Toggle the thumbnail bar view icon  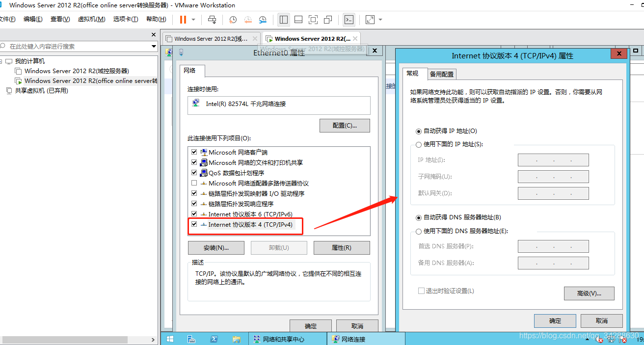(298, 20)
